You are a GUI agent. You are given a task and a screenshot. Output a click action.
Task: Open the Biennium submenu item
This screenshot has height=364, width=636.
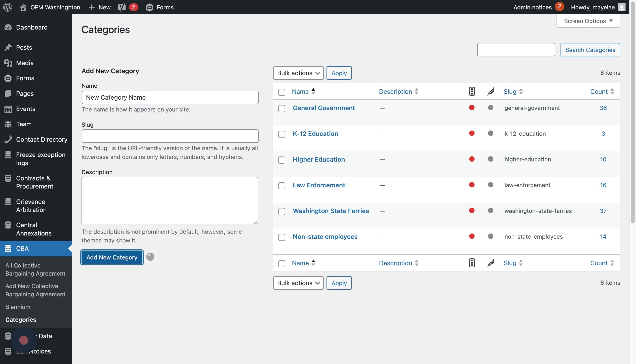click(18, 307)
